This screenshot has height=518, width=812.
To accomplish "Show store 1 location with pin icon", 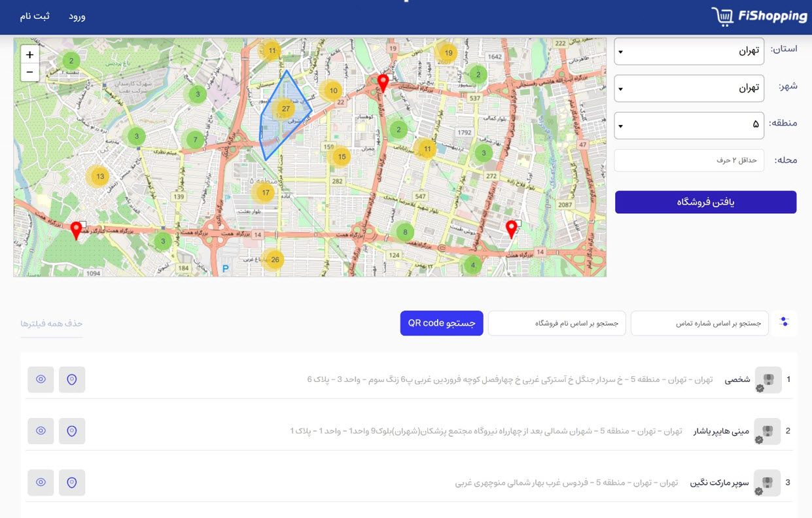I will tap(72, 379).
